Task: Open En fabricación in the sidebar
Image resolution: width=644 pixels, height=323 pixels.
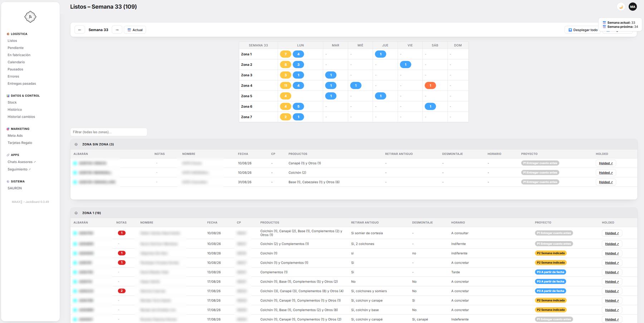Action: [x=19, y=55]
